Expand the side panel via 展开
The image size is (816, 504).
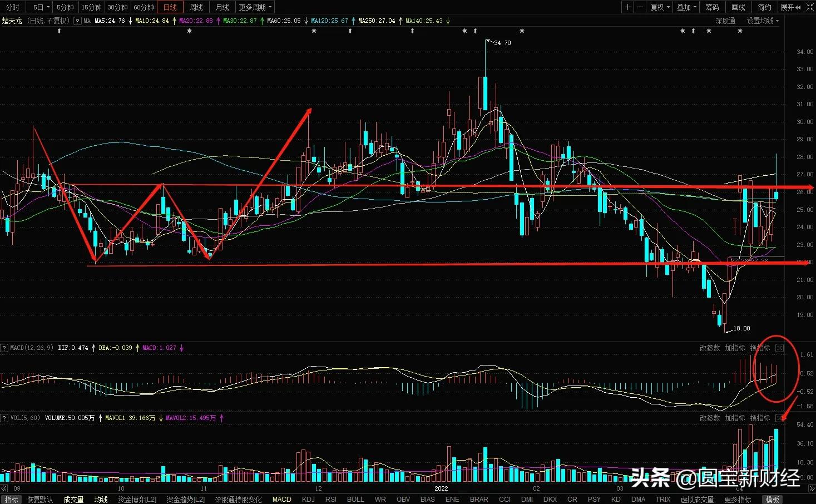[790, 7]
